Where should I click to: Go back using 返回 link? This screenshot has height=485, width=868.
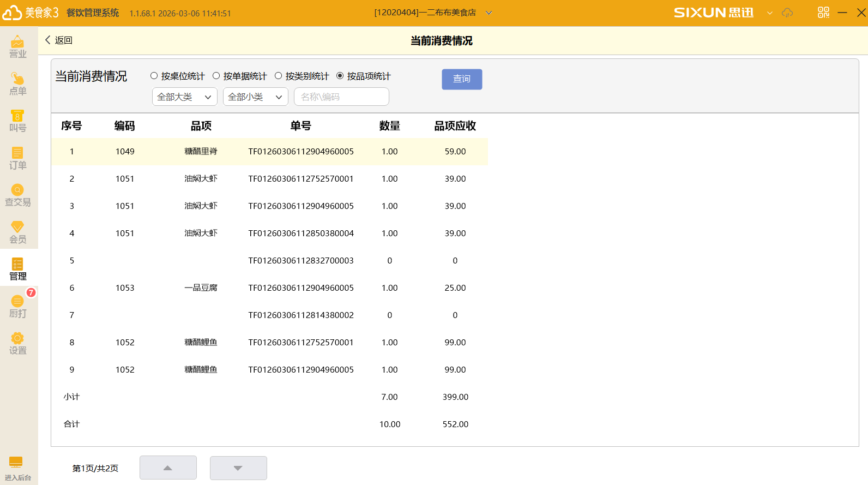click(x=58, y=40)
